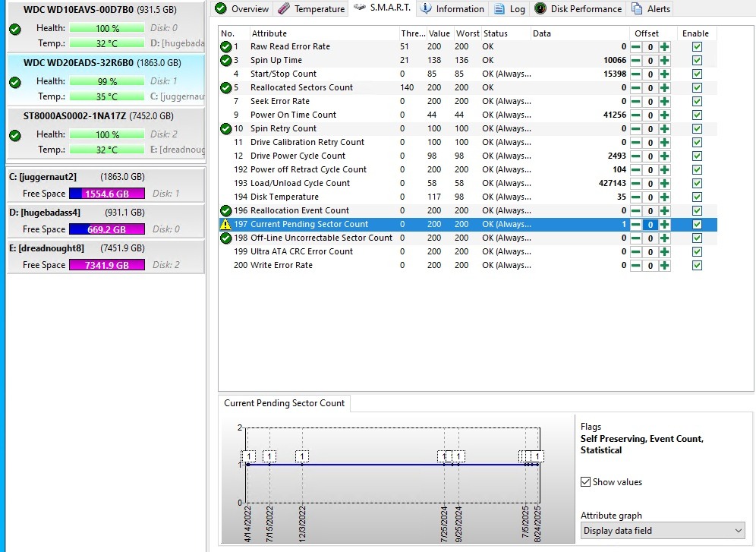The height and width of the screenshot is (552, 756).
Task: Click the 7341.9 GB free space bar
Action: coord(107,265)
